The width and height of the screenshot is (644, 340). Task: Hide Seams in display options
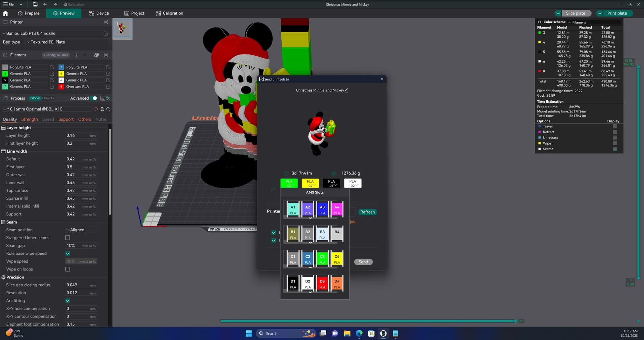coord(615,149)
